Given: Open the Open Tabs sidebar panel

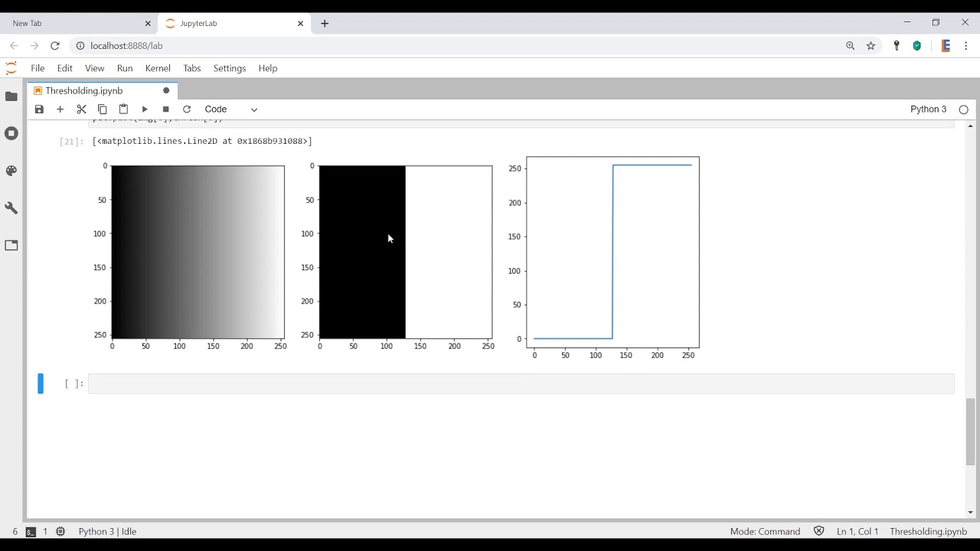Looking at the screenshot, I should tap(11, 246).
